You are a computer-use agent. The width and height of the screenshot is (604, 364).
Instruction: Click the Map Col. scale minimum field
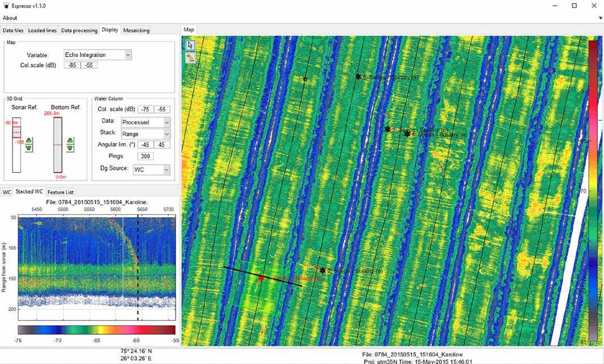[72, 65]
